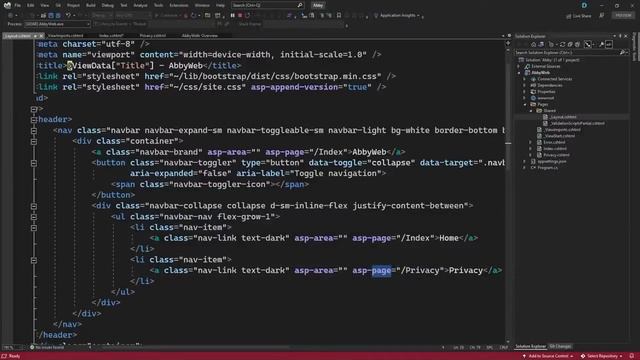Screen dimensions: 640x360
Task: Open the Extensions menu
Action: click(179, 5)
